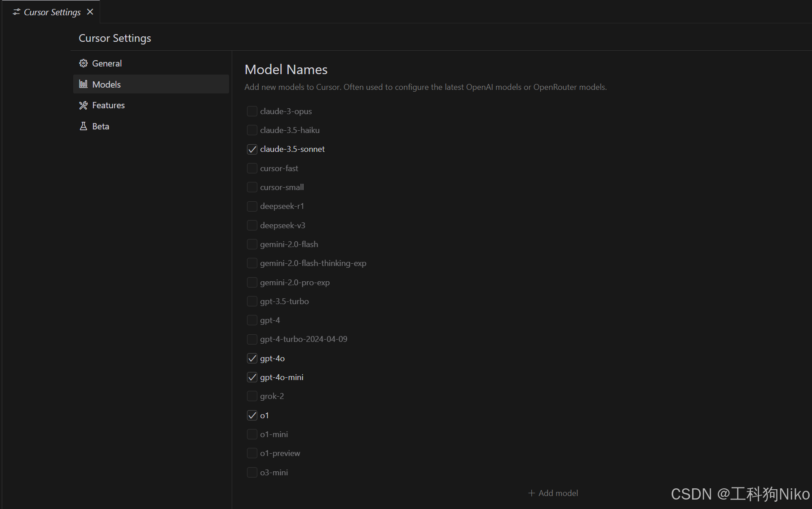Enable the claude-3.5-haiku checkbox
The image size is (812, 509).
pyautogui.click(x=252, y=130)
